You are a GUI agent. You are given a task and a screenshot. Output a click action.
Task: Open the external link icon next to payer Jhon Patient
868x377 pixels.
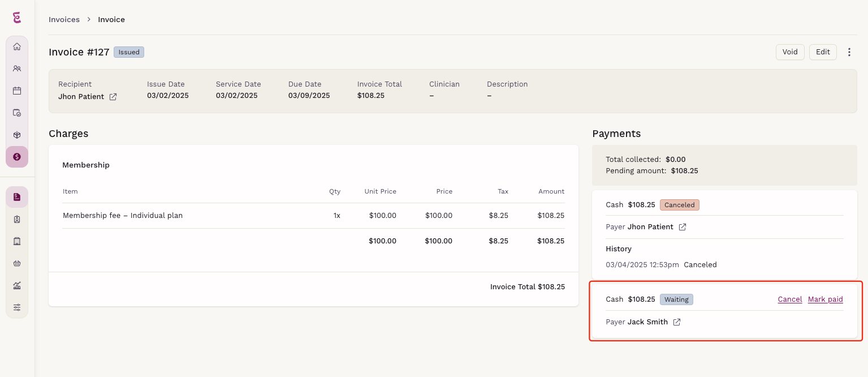coord(683,227)
